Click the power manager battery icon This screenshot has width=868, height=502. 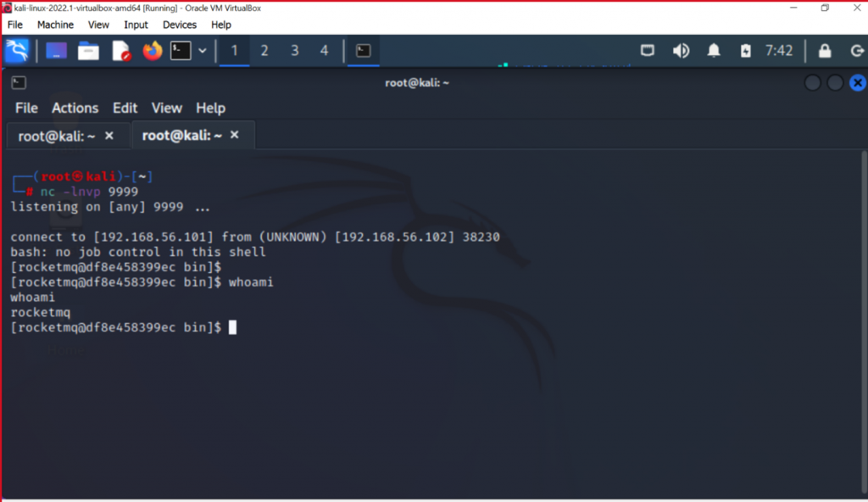pos(746,51)
